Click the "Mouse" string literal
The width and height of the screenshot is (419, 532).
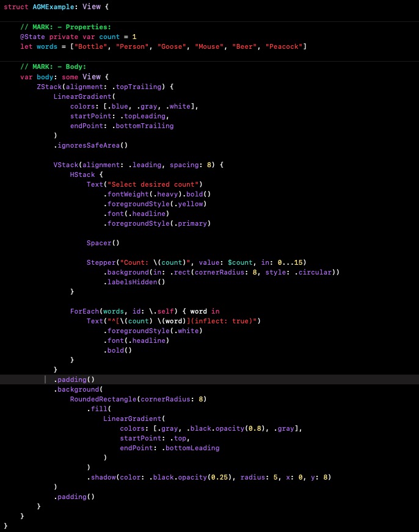coord(209,46)
